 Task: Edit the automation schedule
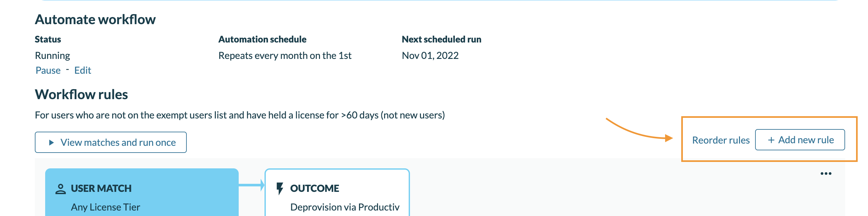pyautogui.click(x=83, y=70)
